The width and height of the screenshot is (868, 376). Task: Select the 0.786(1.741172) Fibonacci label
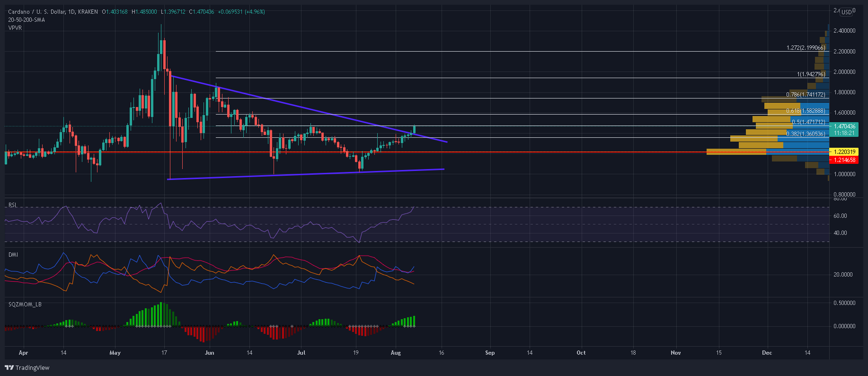pyautogui.click(x=806, y=95)
